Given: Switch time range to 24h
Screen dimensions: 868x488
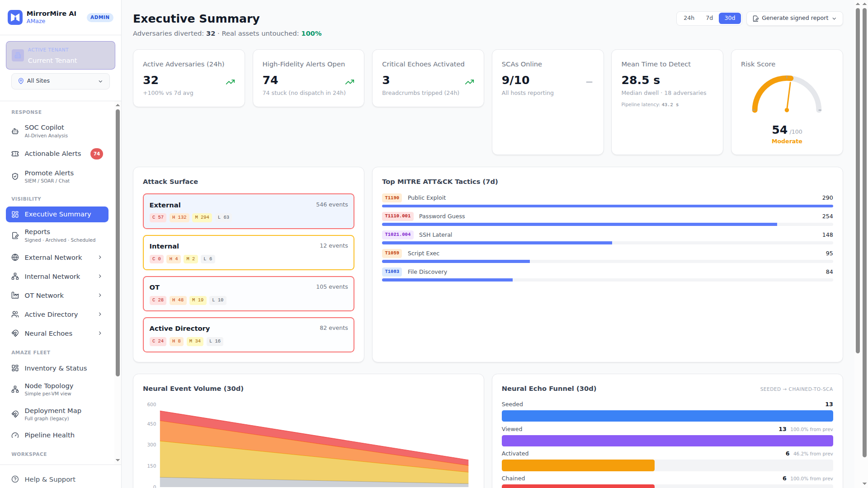Looking at the screenshot, I should 689,18.
